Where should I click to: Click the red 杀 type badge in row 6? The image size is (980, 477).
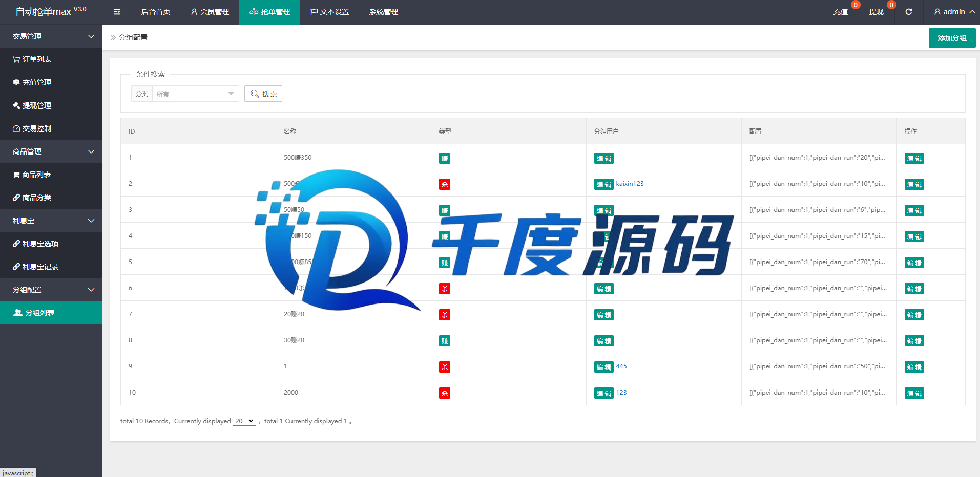coord(445,289)
